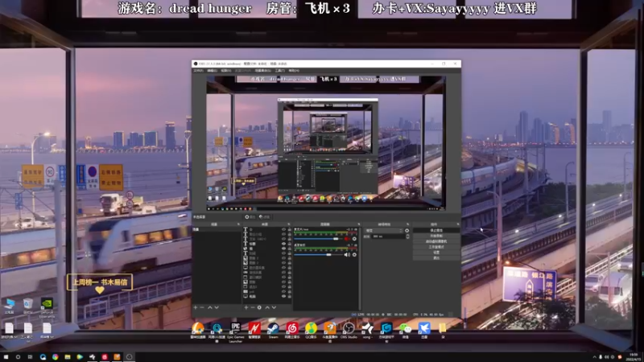Pop out the Controls dock panel
644x362 pixels.
point(458,224)
